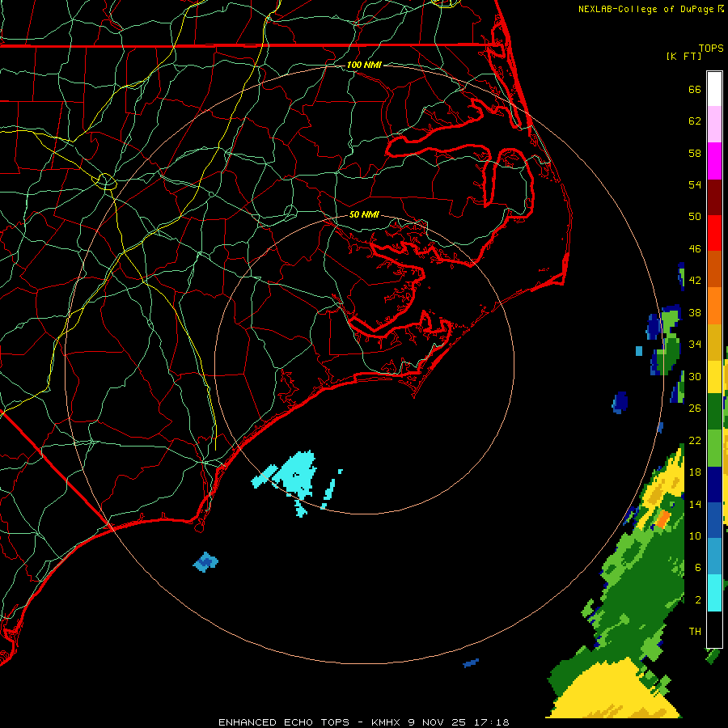Click the bright red legend swatch
Image resolution: width=728 pixels, height=728 pixels.
point(714,233)
